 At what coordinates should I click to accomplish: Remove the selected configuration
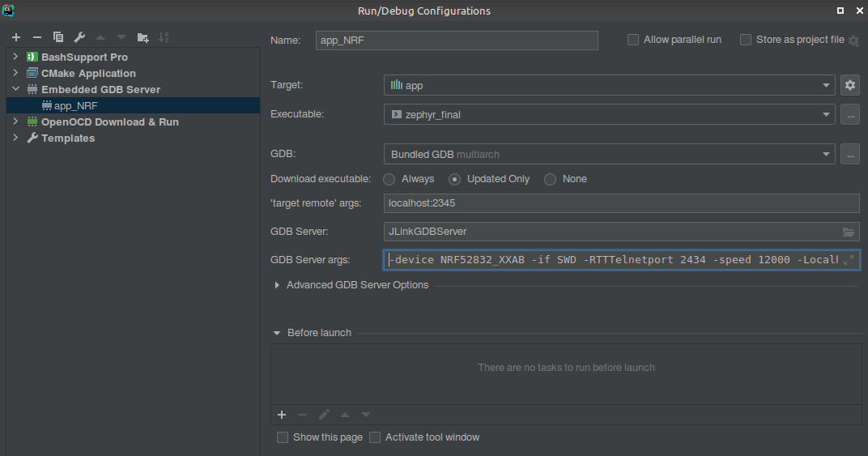click(x=37, y=37)
